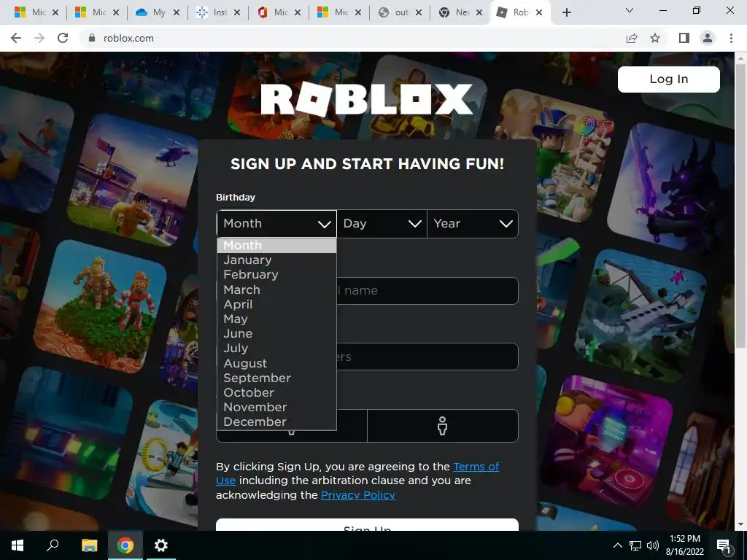Choose the highlighted Month placeholder option
This screenshot has height=560, width=747.
coord(276,246)
